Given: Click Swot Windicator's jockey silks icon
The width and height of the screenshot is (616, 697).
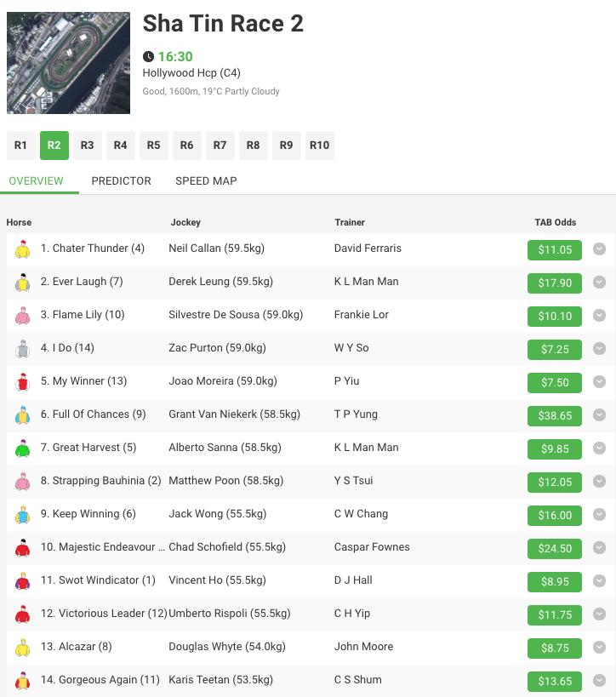Looking at the screenshot, I should click(21, 581).
